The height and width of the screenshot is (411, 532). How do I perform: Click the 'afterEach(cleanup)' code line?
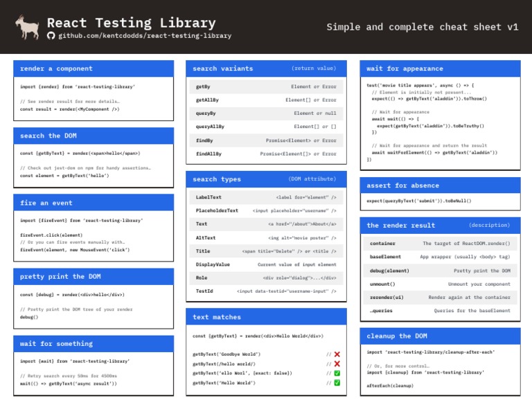[x=390, y=385]
